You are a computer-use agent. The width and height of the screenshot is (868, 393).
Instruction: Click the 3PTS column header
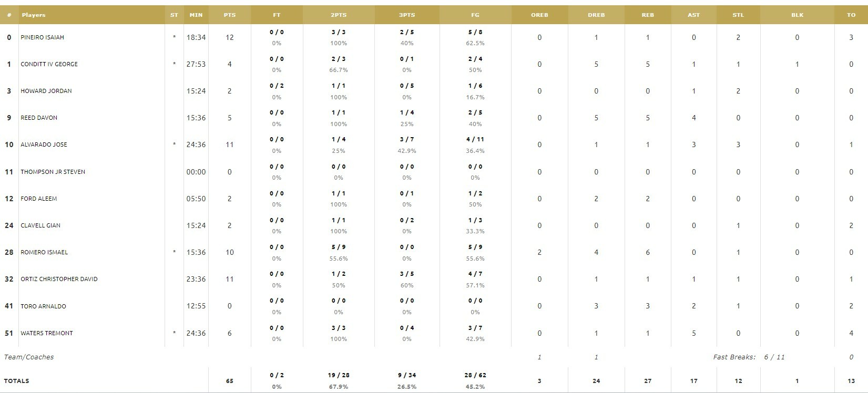click(407, 15)
